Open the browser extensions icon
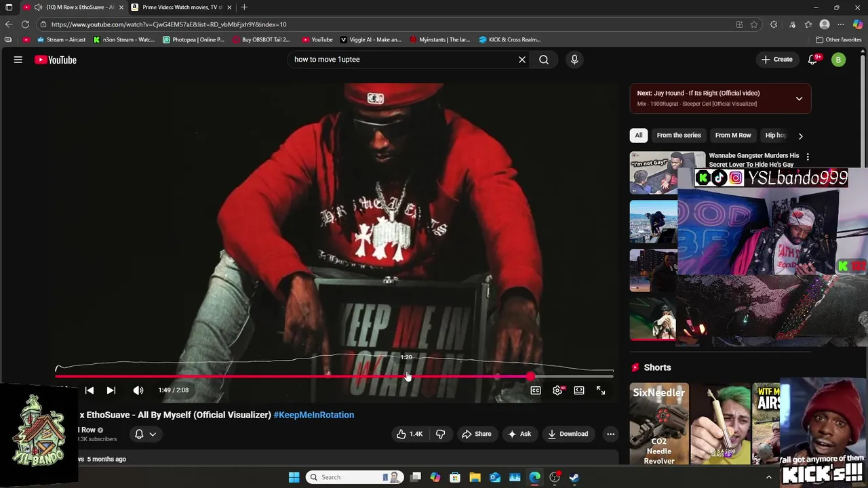The width and height of the screenshot is (868, 488). 774,24
